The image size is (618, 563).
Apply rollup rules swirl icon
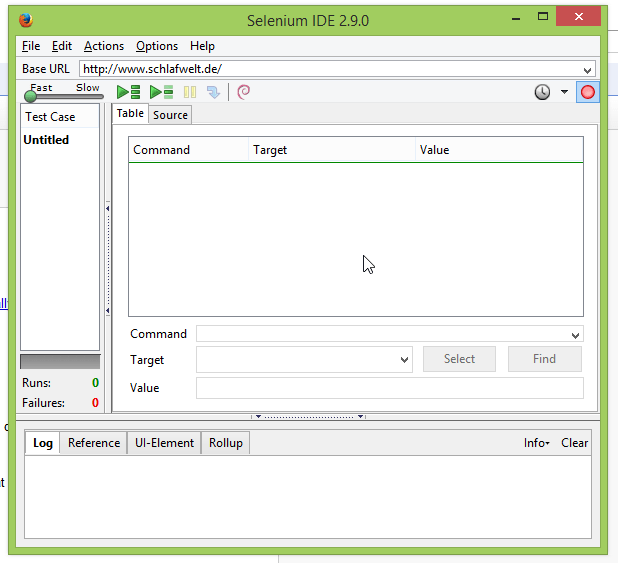coord(244,92)
